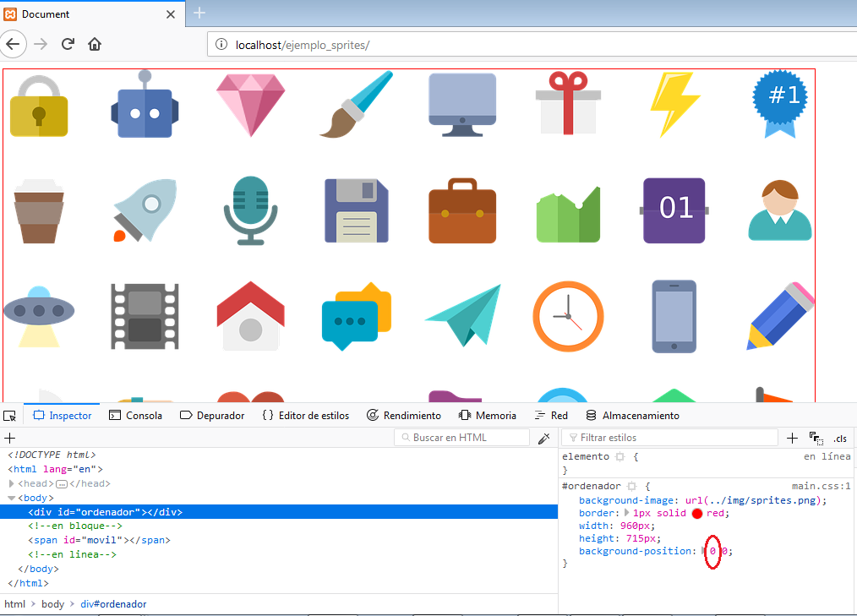Expand the head element node
The image size is (857, 616).
(x=12, y=483)
